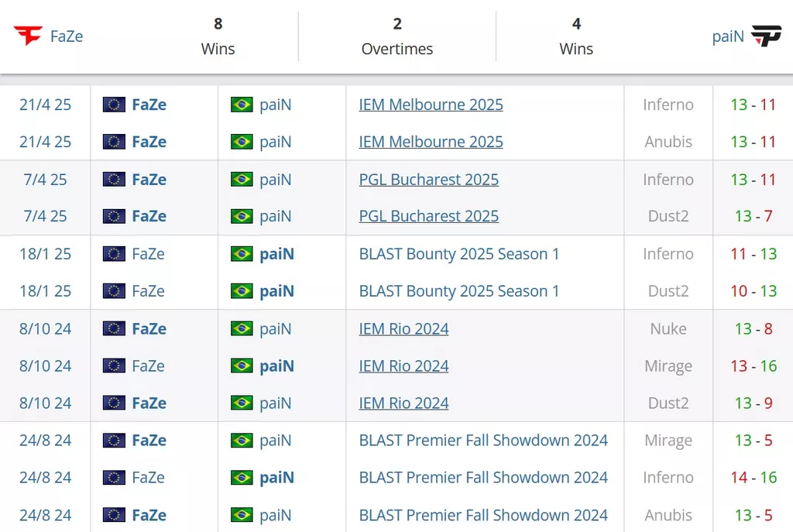Select the 7/4 25 date on Dust2 row
Screen dimensions: 793x532
point(45,217)
